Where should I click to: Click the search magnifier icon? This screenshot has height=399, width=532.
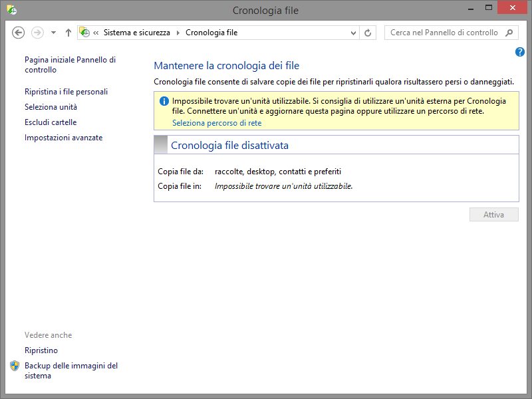509,33
